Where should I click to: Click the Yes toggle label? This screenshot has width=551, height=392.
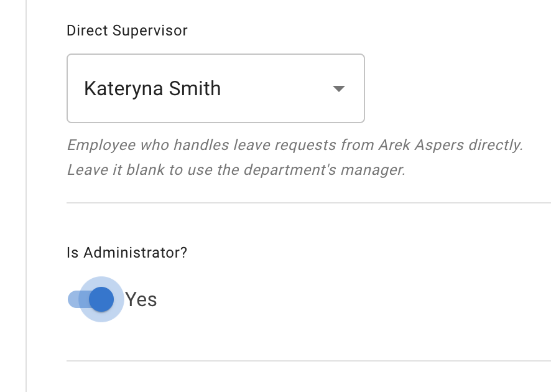point(141,299)
